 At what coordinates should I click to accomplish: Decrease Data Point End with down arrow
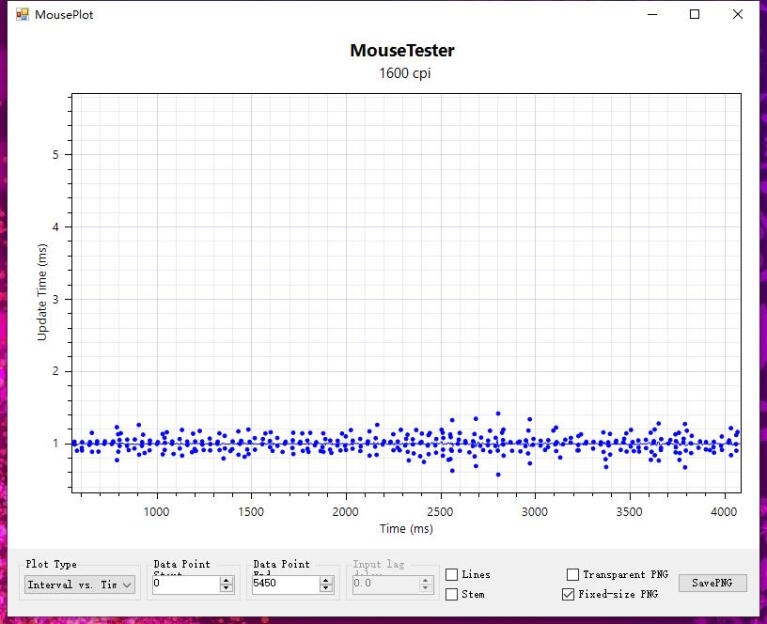tap(326, 588)
